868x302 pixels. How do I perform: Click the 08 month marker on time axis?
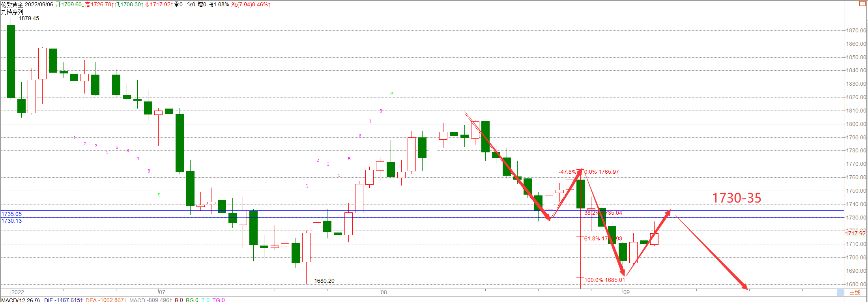[383, 292]
